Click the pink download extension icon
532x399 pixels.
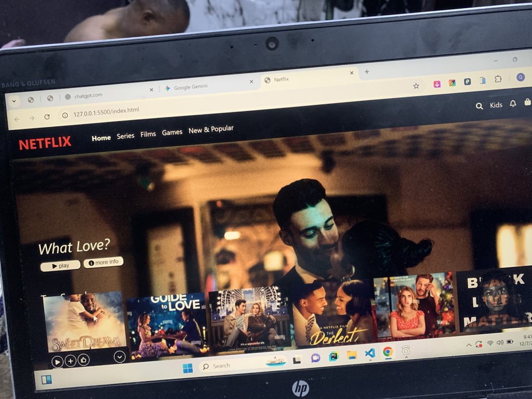(x=437, y=84)
